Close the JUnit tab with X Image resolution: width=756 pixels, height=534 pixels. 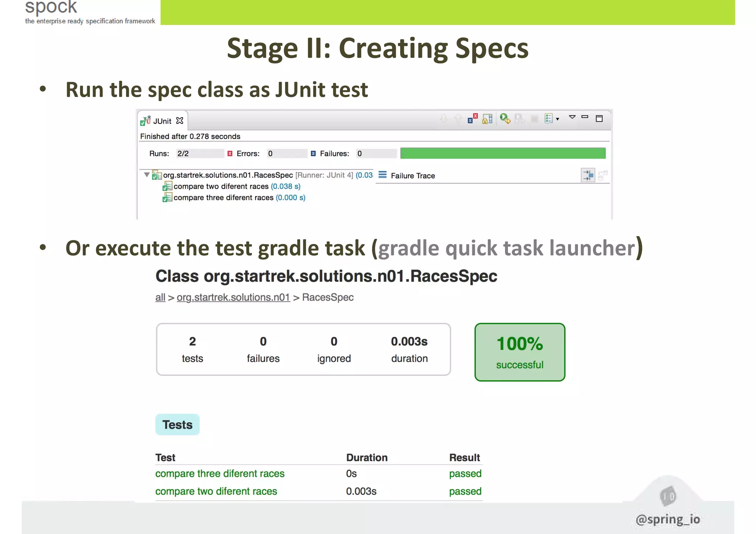coord(180,121)
